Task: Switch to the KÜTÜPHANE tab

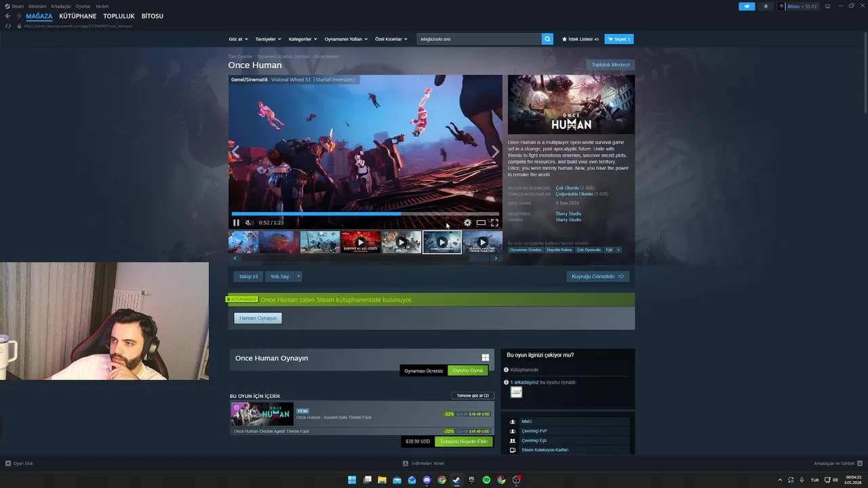Action: (x=78, y=16)
